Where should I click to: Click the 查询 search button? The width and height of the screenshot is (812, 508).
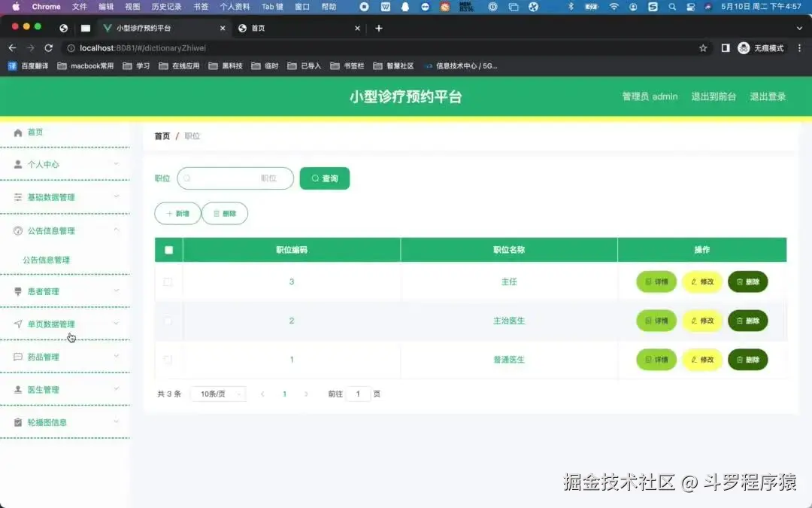click(325, 178)
